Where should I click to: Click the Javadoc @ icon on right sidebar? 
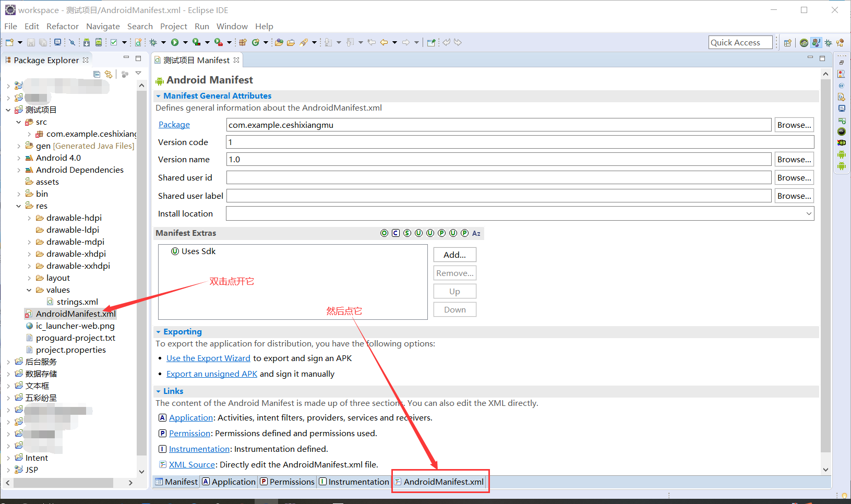click(842, 85)
